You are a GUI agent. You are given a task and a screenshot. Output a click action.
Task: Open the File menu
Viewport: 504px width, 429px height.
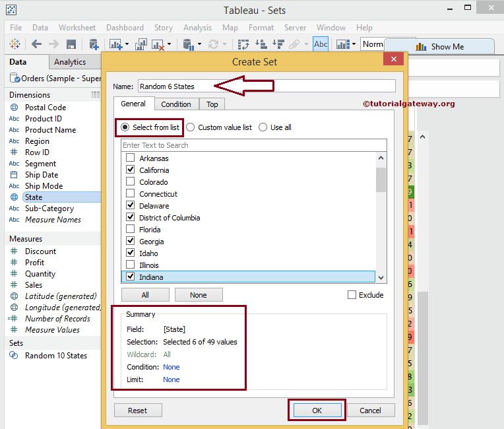[x=16, y=28]
